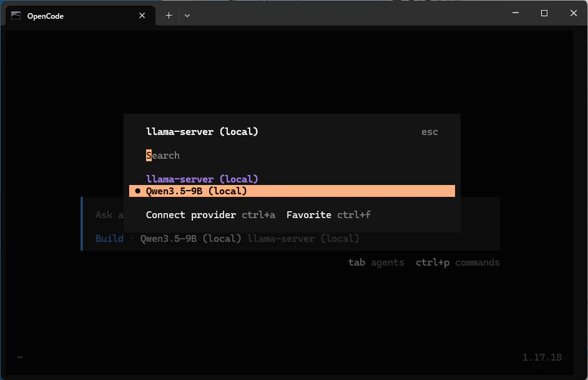588x380 pixels.
Task: Click the terminal icon on OpenCode tab
Action: pyautogui.click(x=16, y=16)
